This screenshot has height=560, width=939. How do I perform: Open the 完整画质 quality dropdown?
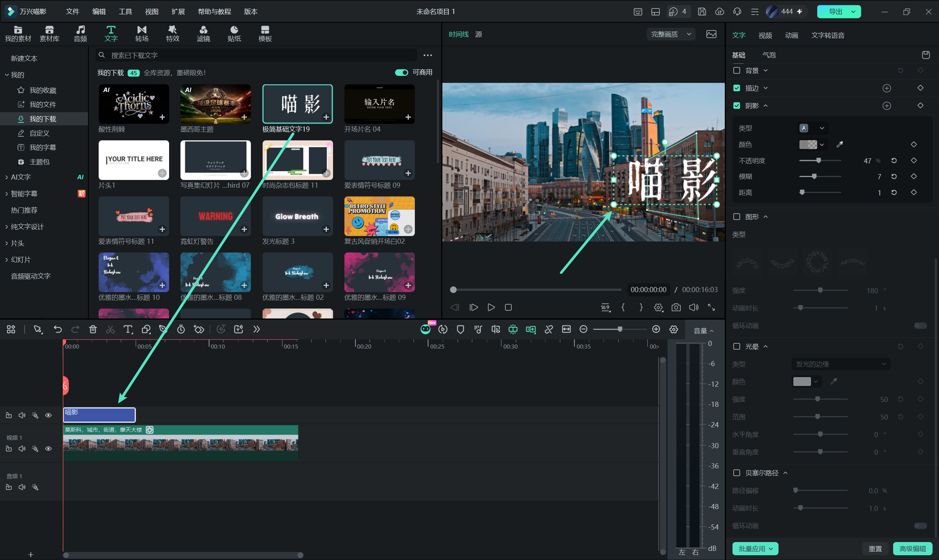(x=671, y=34)
